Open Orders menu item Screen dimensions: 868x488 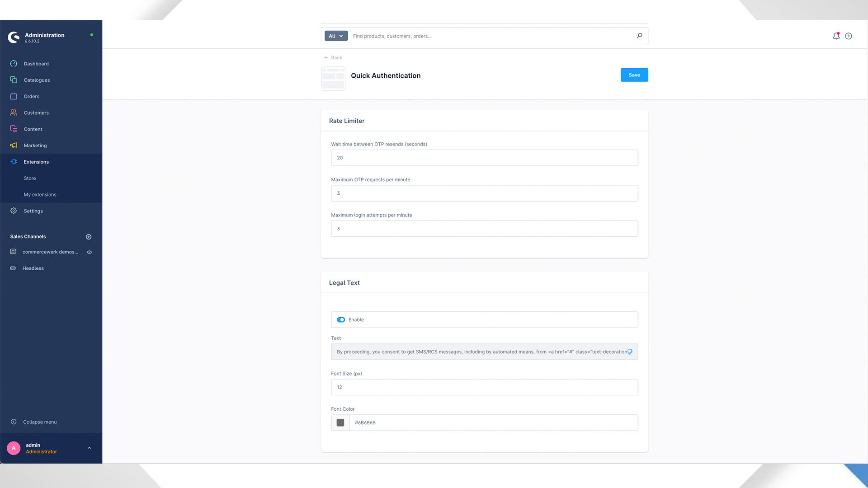coord(31,96)
